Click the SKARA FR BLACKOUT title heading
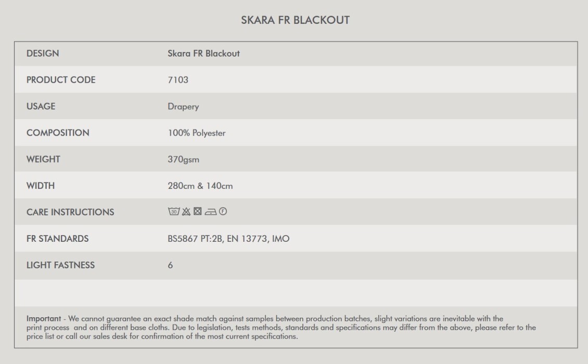Viewport: 588px width, 364px height. pos(295,20)
